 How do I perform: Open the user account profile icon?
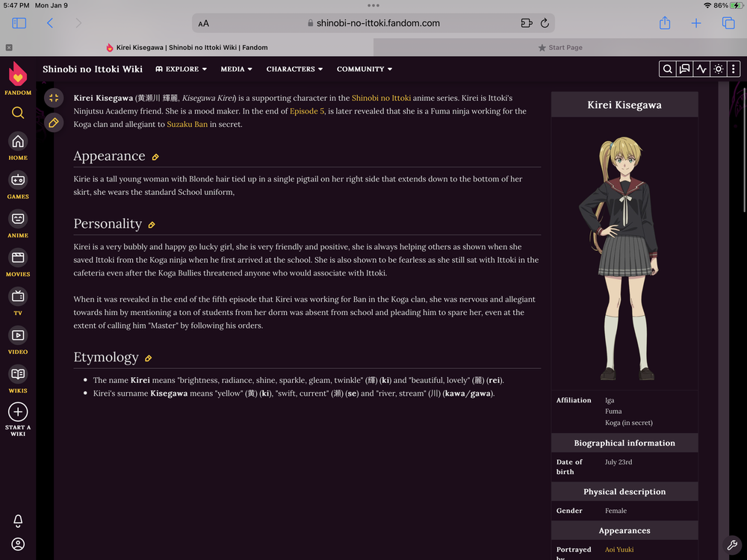(18, 544)
